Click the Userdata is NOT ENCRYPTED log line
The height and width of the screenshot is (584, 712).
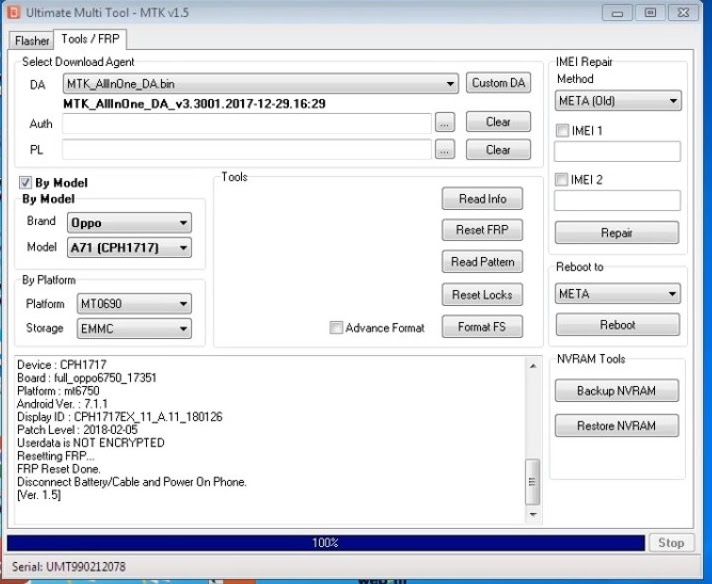coord(90,443)
